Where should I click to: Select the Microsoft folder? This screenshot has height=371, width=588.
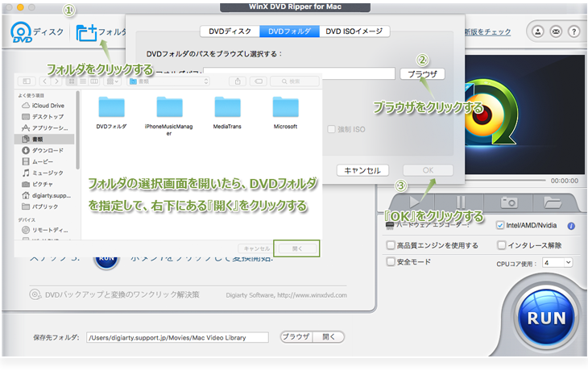285,113
